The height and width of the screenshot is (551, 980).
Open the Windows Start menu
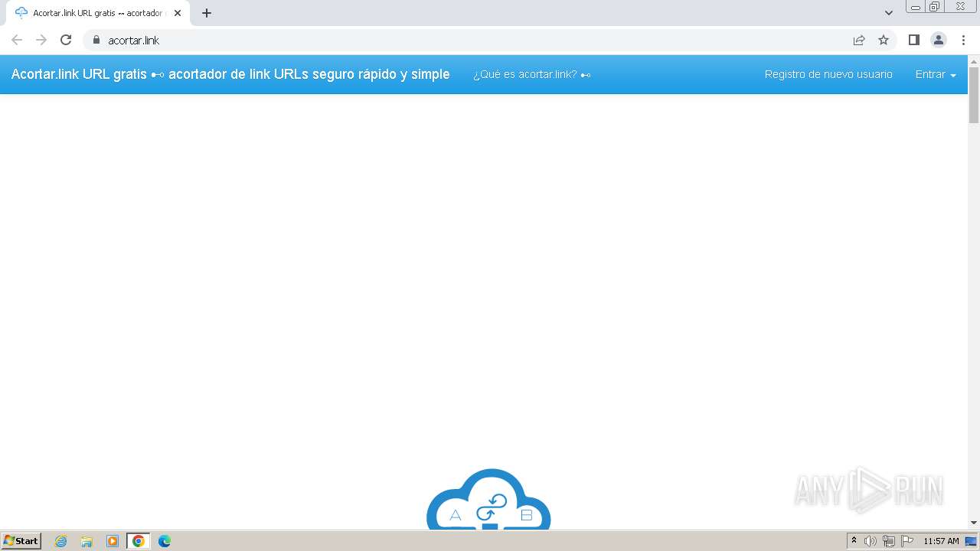coord(21,540)
